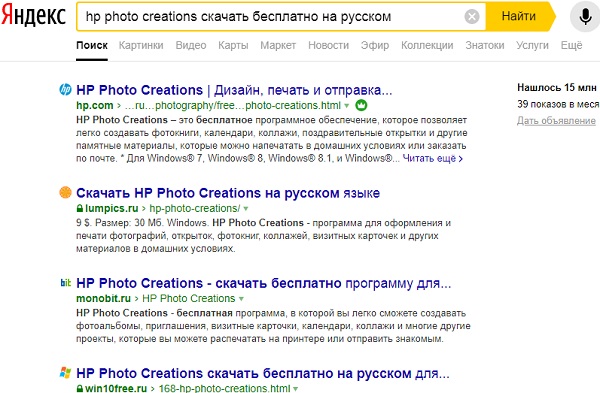Switch to the Маркет tab
The width and height of the screenshot is (600, 393).
click(x=278, y=45)
